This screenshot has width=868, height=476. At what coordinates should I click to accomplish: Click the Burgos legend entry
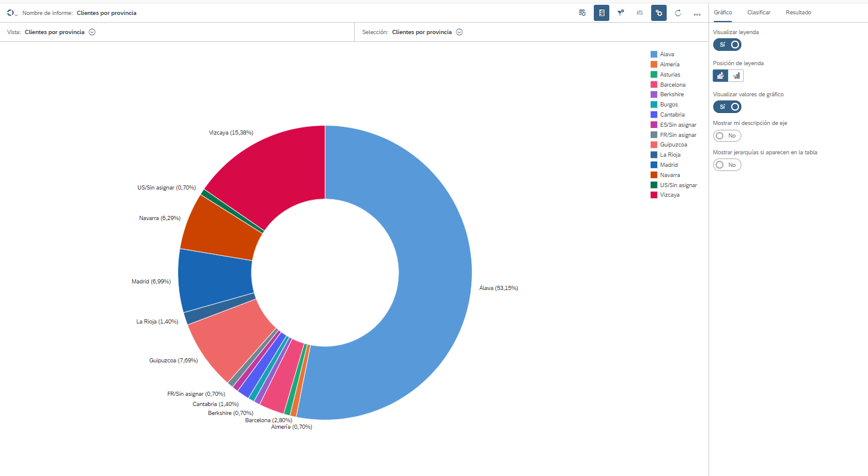(664, 105)
